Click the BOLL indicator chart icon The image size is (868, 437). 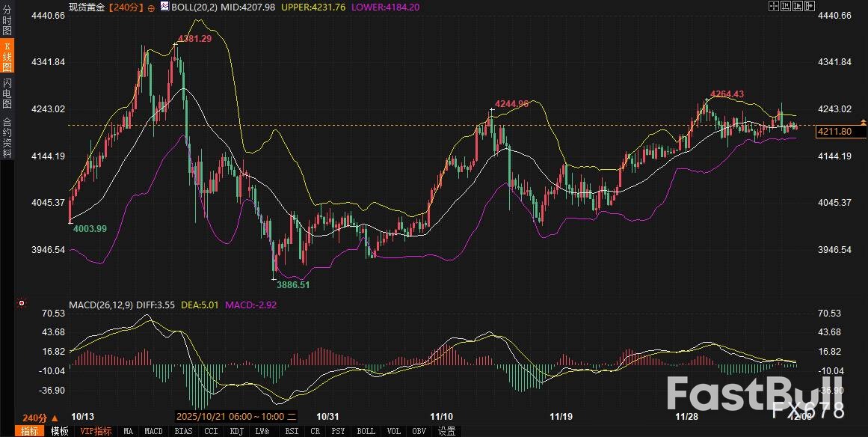165,7
